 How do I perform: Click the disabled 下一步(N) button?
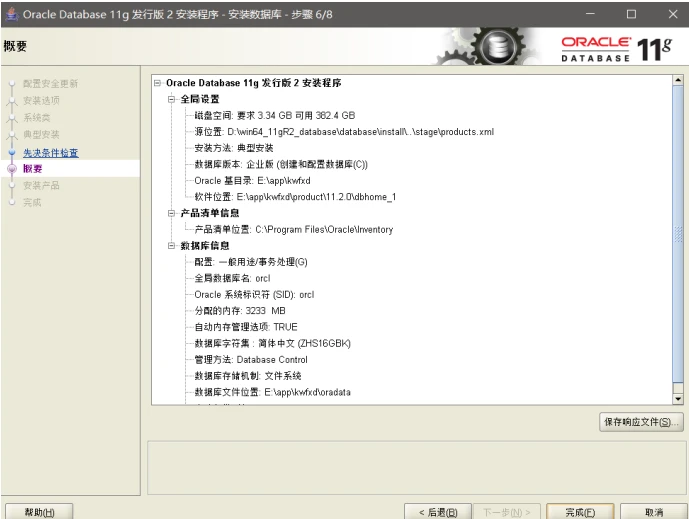tap(507, 512)
